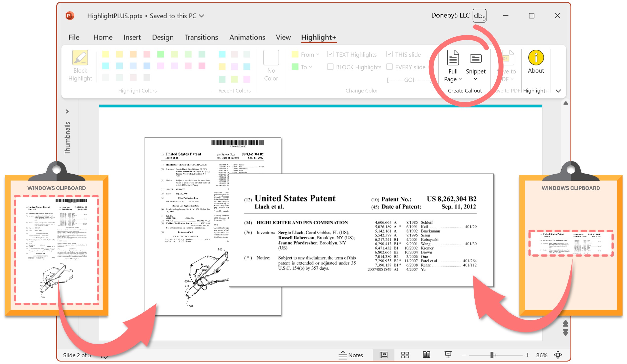Switch to the Home tab
Viewport: 627px width, 364px height.
103,37
